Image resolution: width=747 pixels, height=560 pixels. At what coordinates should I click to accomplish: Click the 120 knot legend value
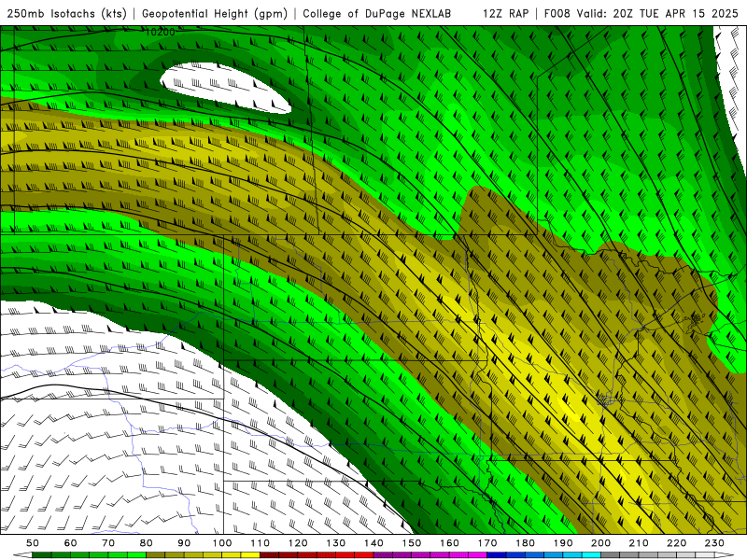tap(298, 543)
